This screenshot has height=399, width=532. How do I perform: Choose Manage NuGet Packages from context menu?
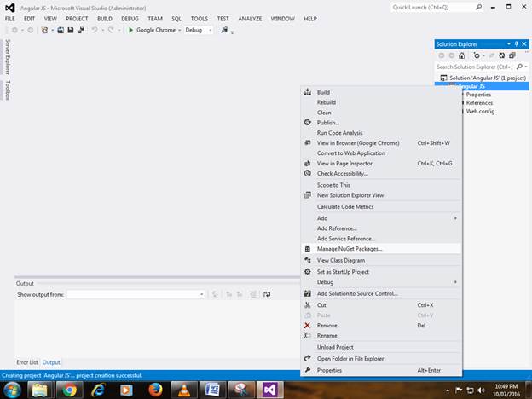381,249
